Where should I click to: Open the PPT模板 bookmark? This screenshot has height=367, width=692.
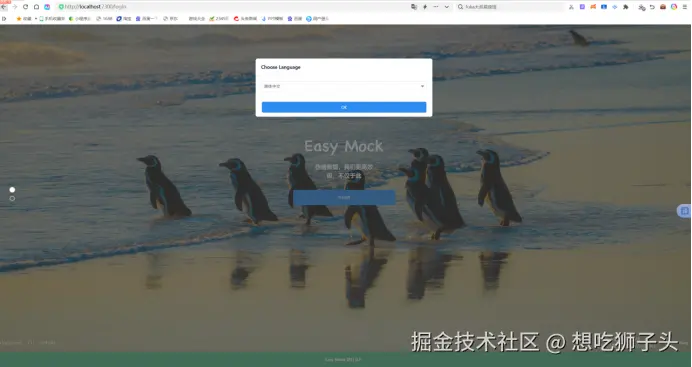tap(272, 19)
